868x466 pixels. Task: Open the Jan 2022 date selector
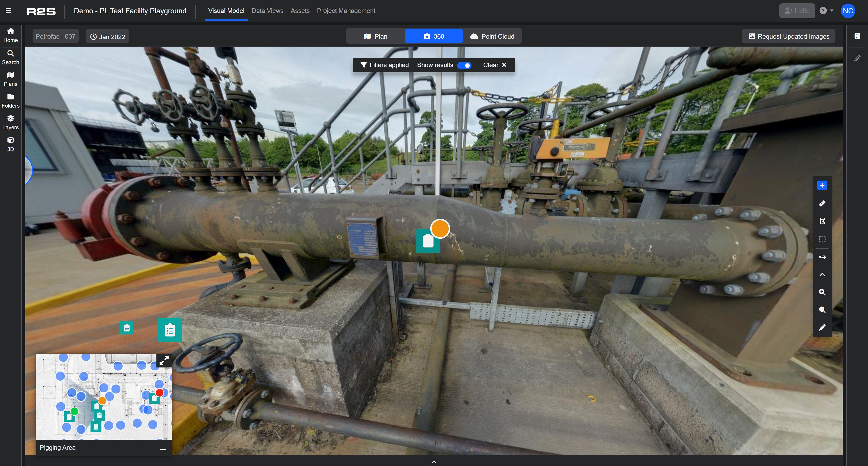point(108,36)
